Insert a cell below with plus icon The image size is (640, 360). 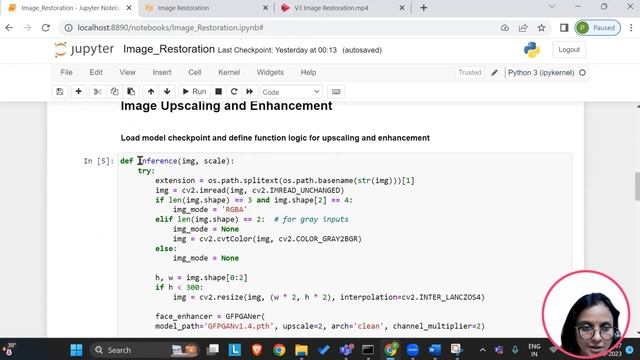click(x=78, y=92)
